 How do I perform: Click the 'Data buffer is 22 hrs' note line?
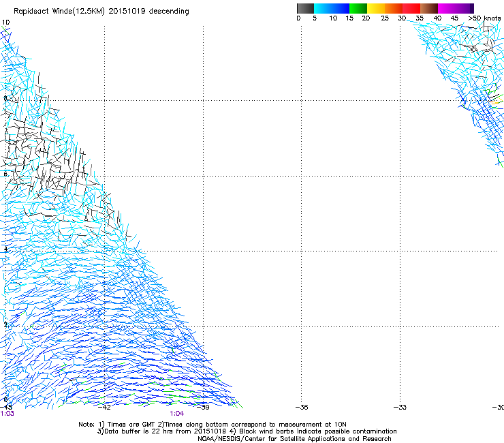(x=247, y=431)
